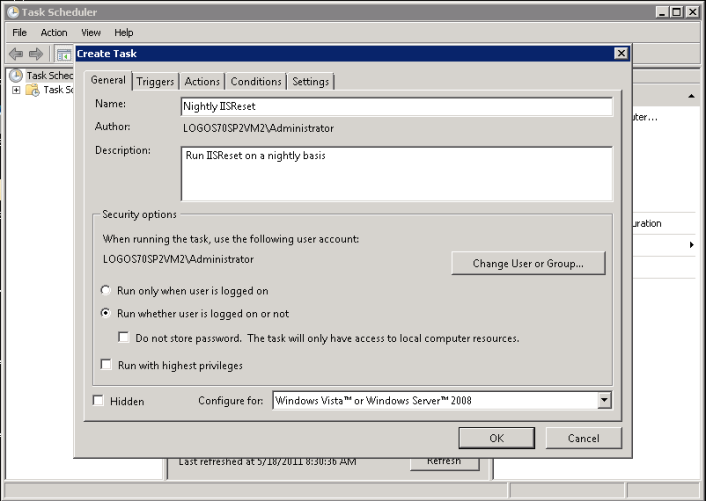Screen dimensions: 706x501
Task: Click the 'Change User or Group...' button
Action: point(527,263)
